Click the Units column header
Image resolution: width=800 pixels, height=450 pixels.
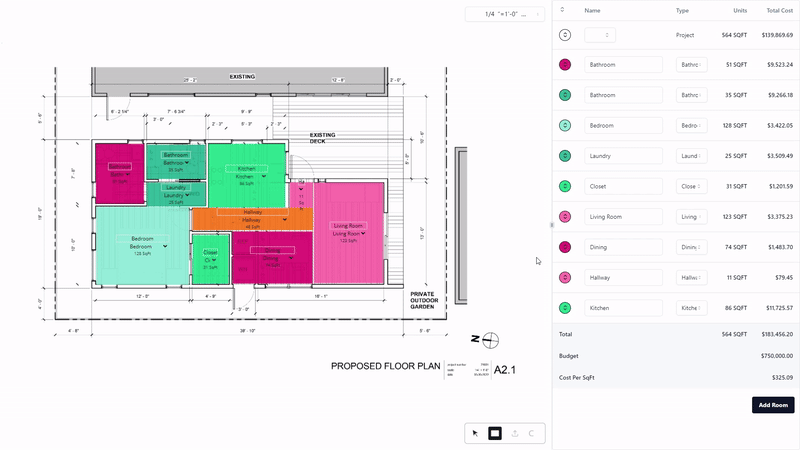[x=740, y=11]
